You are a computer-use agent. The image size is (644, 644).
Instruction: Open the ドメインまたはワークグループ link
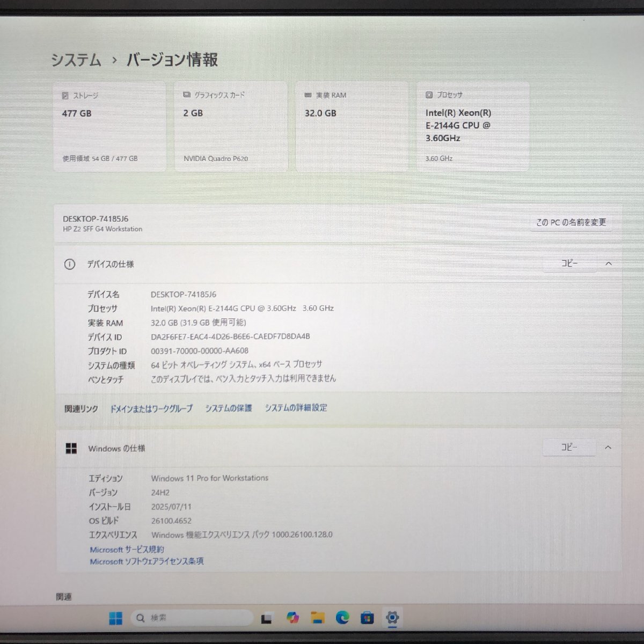pyautogui.click(x=151, y=408)
